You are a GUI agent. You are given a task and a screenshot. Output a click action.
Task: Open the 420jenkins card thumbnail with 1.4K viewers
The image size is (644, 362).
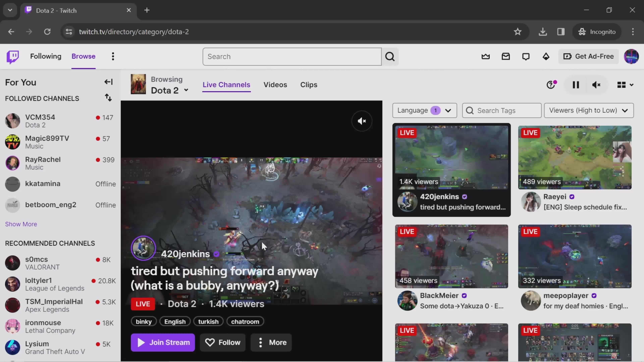coord(451,157)
